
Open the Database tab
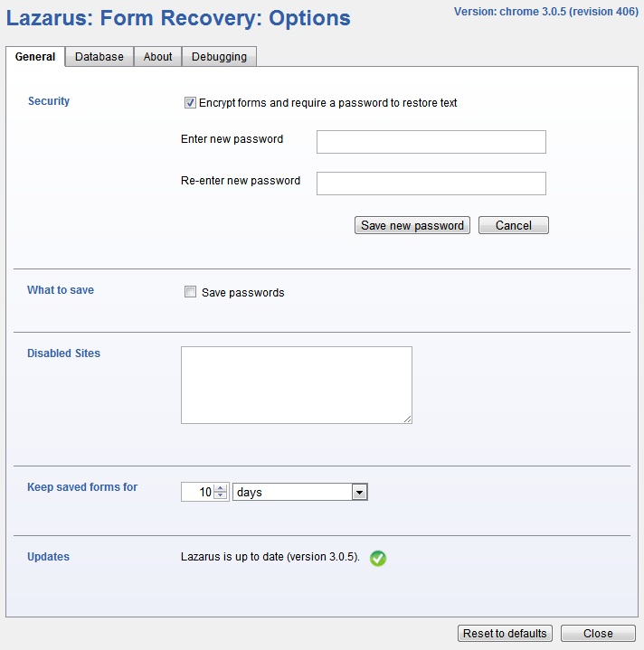[x=99, y=56]
